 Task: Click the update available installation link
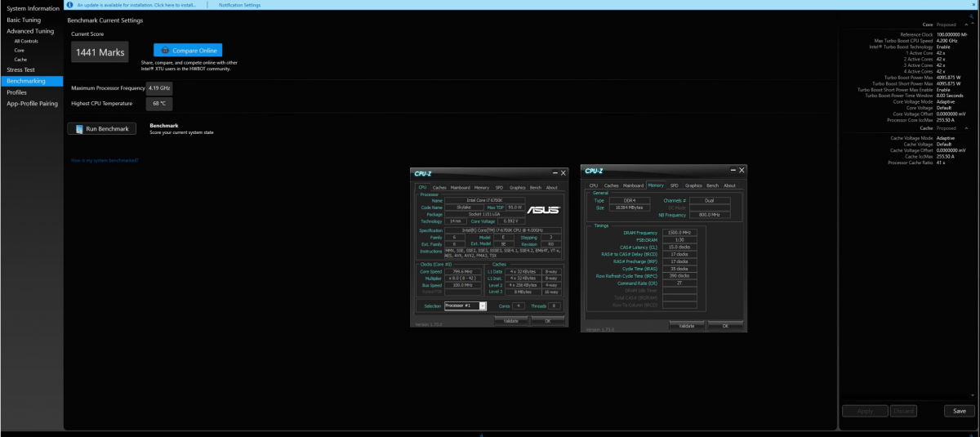pyautogui.click(x=135, y=5)
